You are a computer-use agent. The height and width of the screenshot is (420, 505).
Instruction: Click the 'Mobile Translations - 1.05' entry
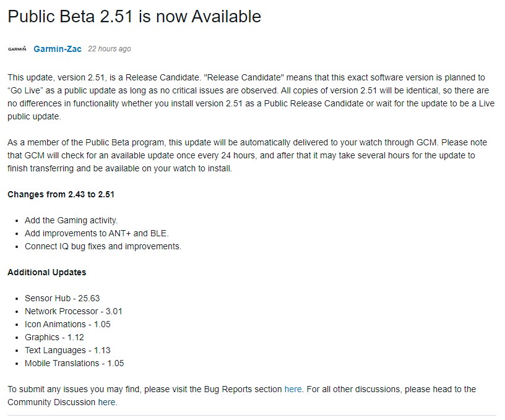coord(74,363)
